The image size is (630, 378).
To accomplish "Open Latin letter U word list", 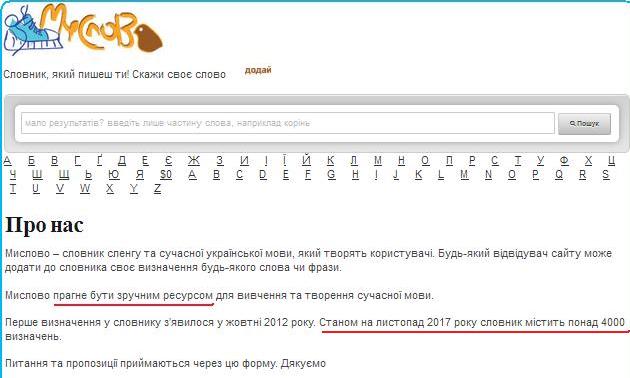I will pyautogui.click(x=36, y=188).
